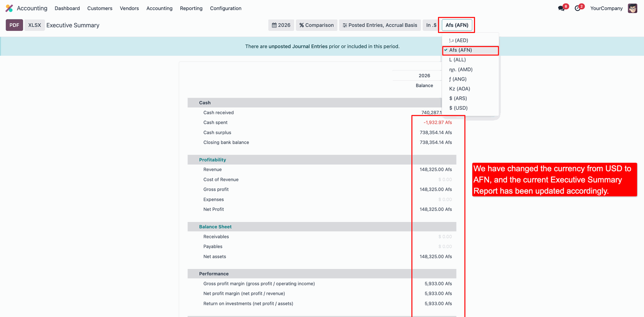Click the Odoo Accounting app logo icon
The height and width of the screenshot is (317, 644).
[x=9, y=8]
